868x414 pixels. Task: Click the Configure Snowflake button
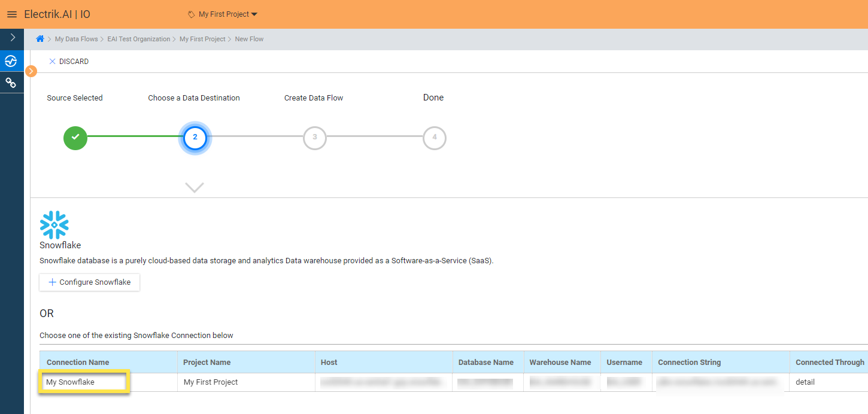89,282
